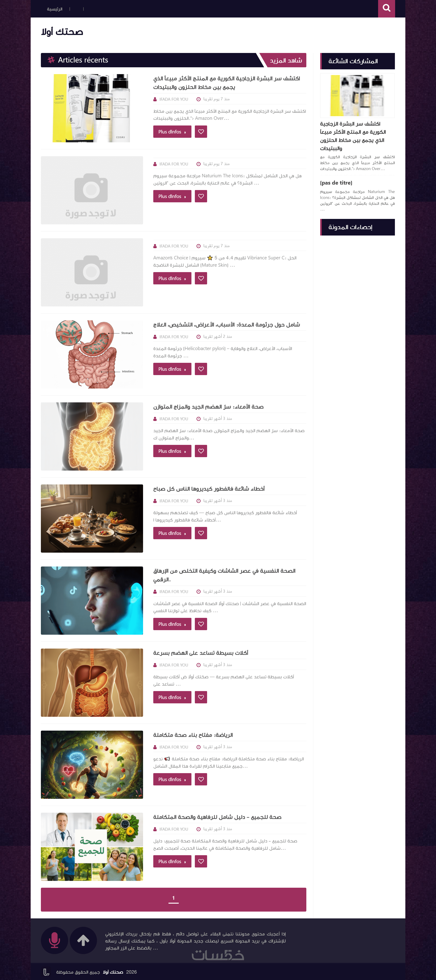The height and width of the screenshot is (980, 436).
Task: Click heart icon for breakfast mistakes article
Action: (201, 533)
